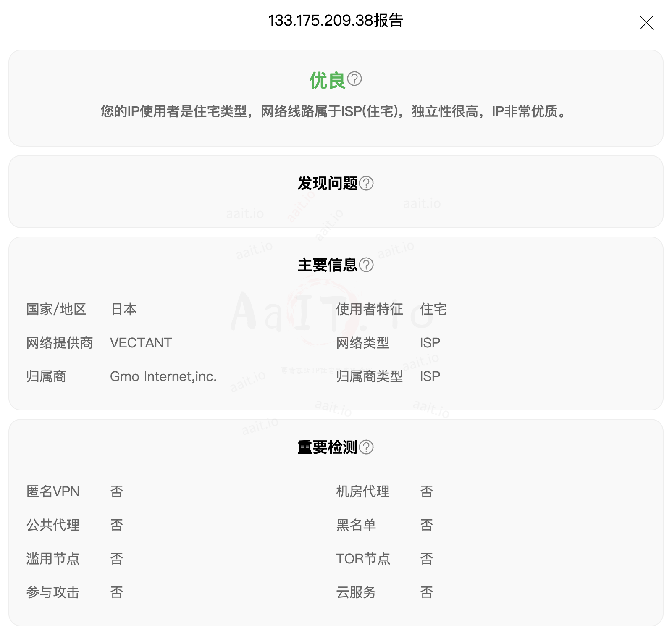The width and height of the screenshot is (672, 631).
Task: Select the 滥用节点 label
Action: point(53,559)
